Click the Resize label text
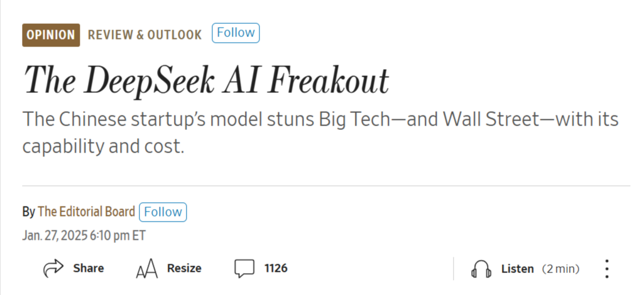 (184, 269)
